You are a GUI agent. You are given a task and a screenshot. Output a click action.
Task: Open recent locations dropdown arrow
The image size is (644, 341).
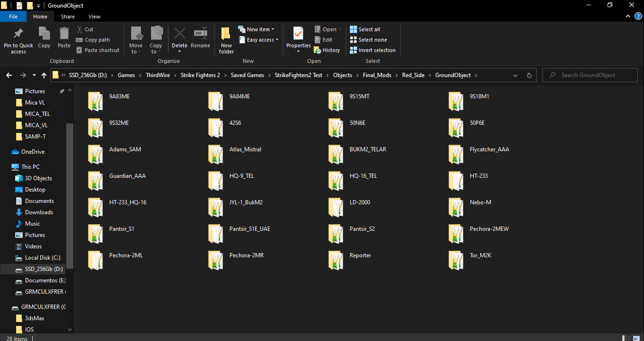(34, 75)
